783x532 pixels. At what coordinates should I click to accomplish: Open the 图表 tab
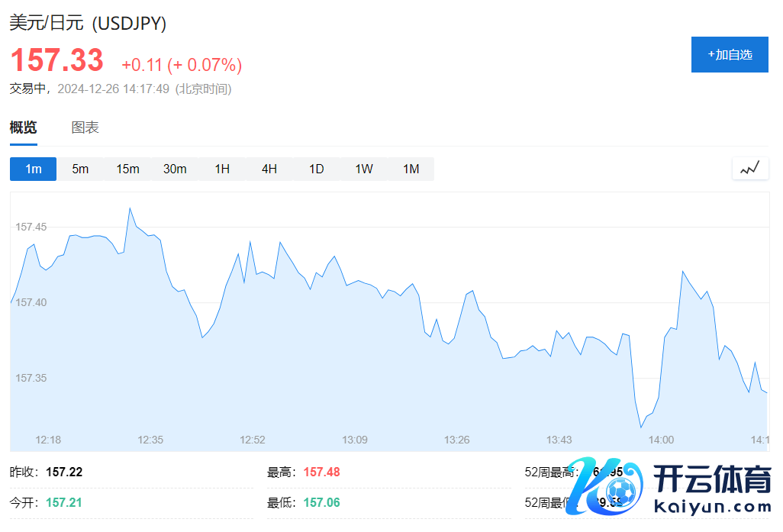tap(85, 127)
